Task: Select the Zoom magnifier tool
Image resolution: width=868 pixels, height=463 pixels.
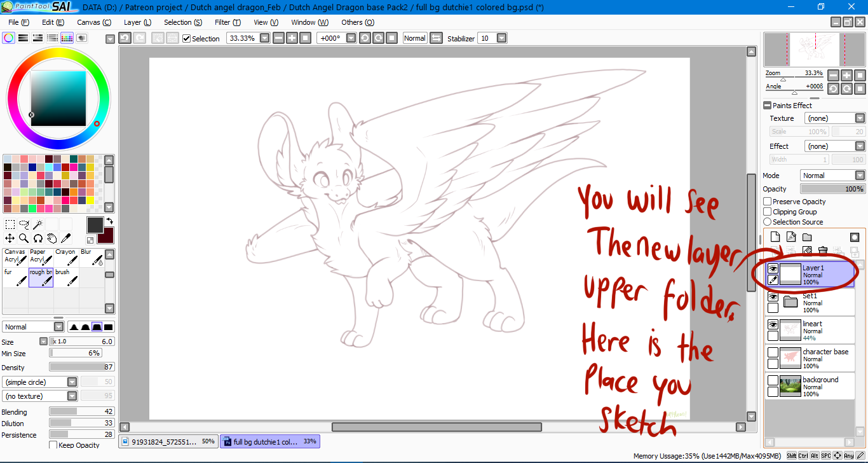Action: tap(24, 238)
